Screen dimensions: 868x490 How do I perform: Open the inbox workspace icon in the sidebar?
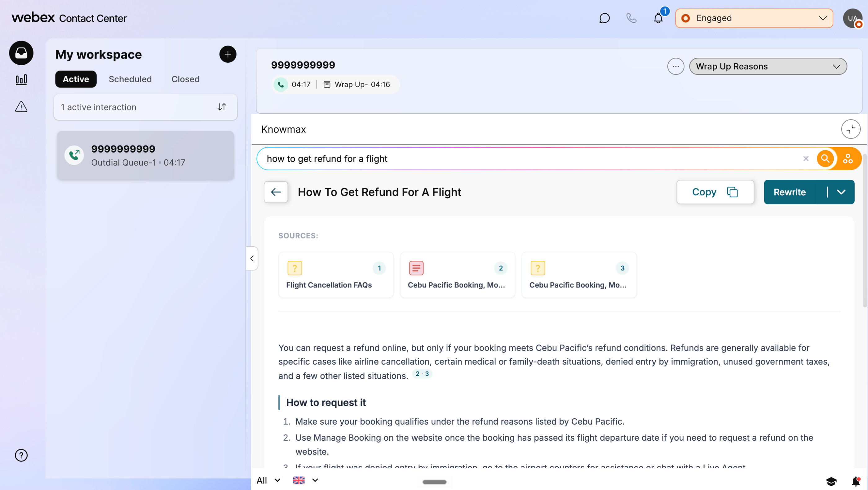click(21, 53)
